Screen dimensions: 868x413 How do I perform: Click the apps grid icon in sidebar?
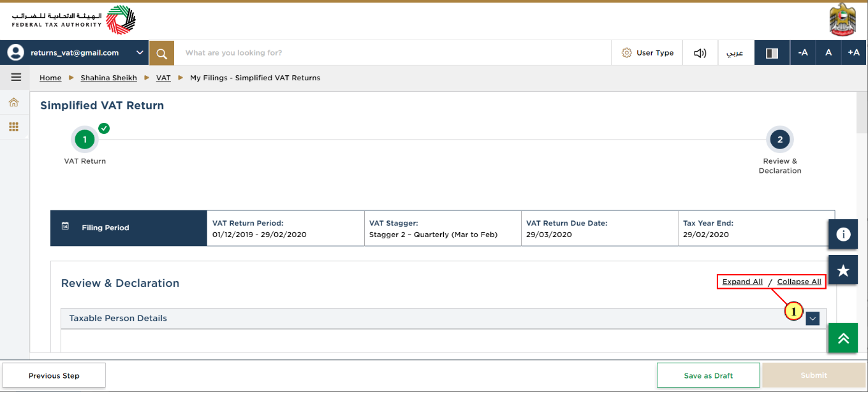coord(13,127)
